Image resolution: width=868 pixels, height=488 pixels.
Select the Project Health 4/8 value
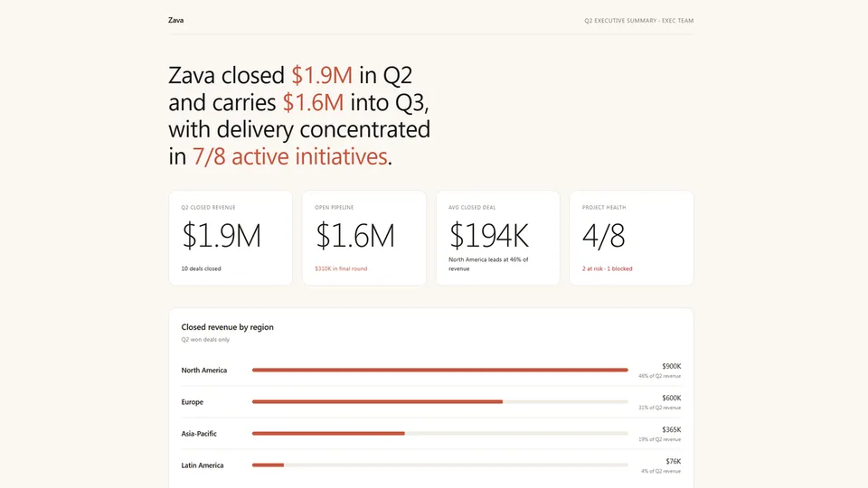click(x=603, y=235)
